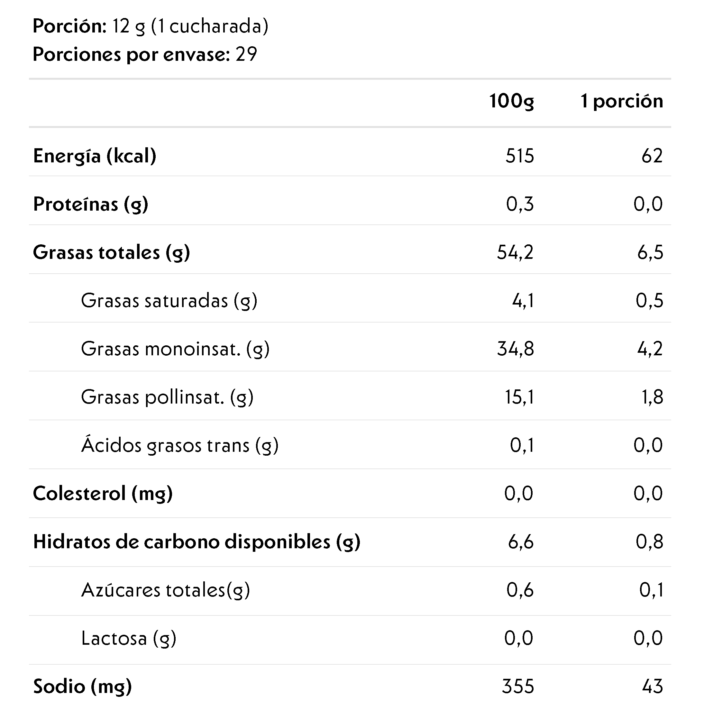The height and width of the screenshot is (728, 713).
Task: Select the Sodio (mg) row label
Action: click(82, 687)
